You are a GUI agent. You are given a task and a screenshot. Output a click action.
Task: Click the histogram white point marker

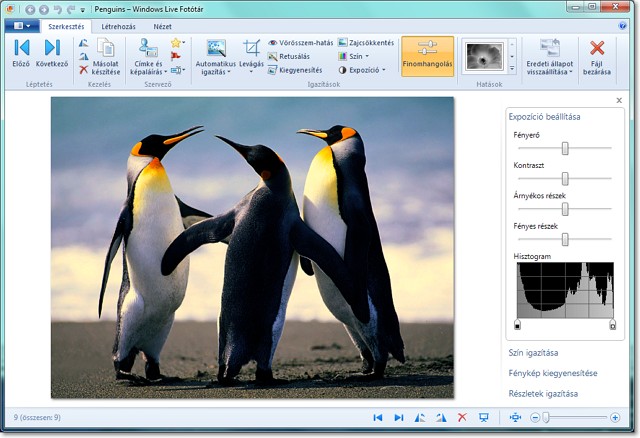[613, 325]
